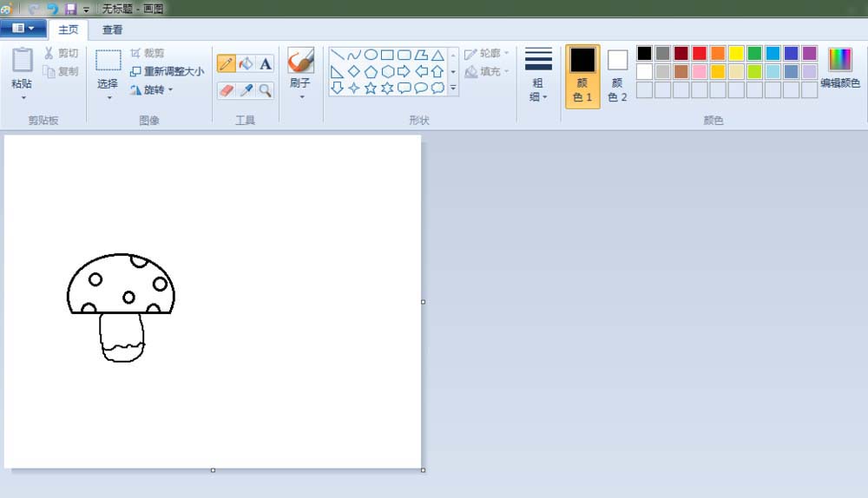Choose the Up arrow shape
Image resolution: width=868 pixels, height=498 pixels.
[437, 71]
